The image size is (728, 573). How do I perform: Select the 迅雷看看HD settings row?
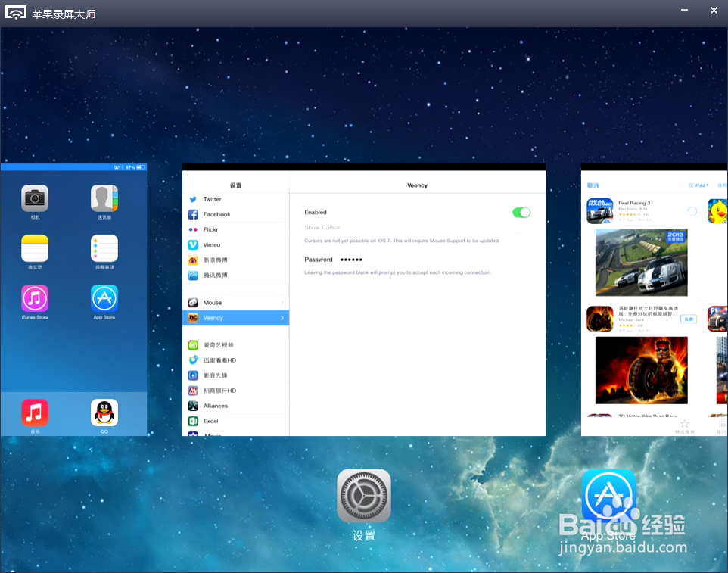[x=236, y=360]
